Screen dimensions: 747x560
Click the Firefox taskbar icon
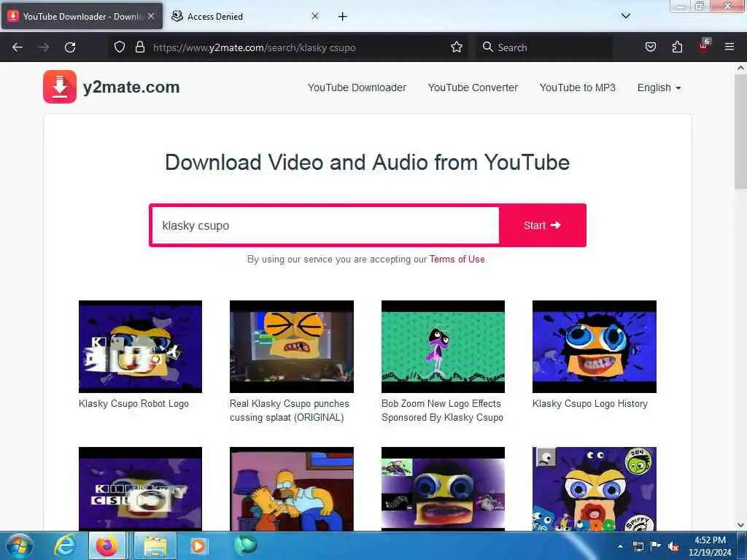pyautogui.click(x=107, y=545)
